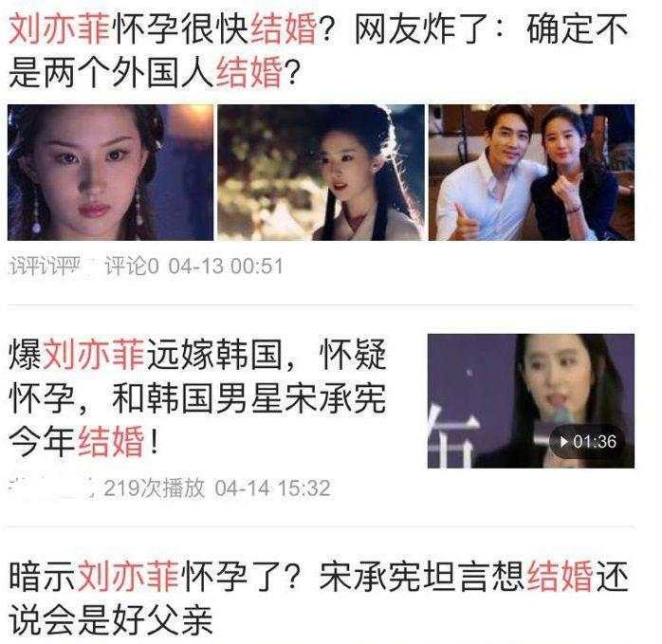
Task: Click the 评论0 comment count
Action: (131, 267)
